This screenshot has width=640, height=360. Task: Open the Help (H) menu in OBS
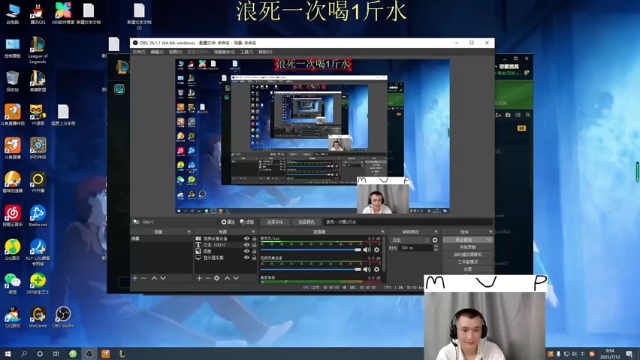point(265,52)
